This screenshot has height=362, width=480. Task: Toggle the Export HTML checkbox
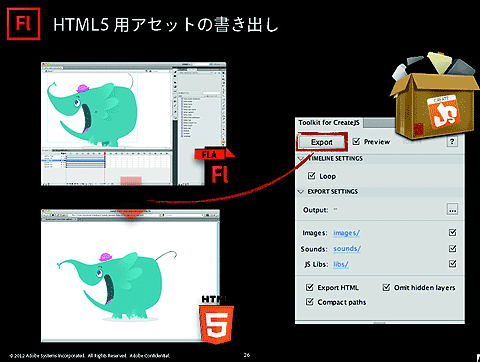point(310,287)
